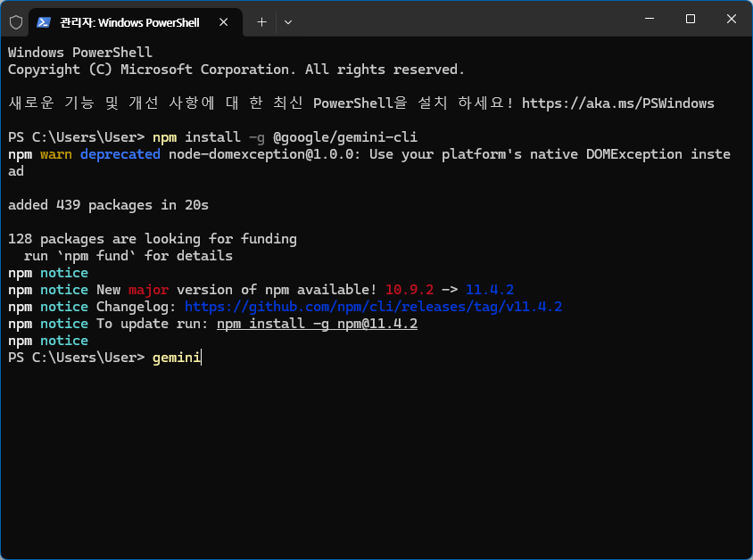
Task: Click the typed gemini command text
Action: coord(177,358)
